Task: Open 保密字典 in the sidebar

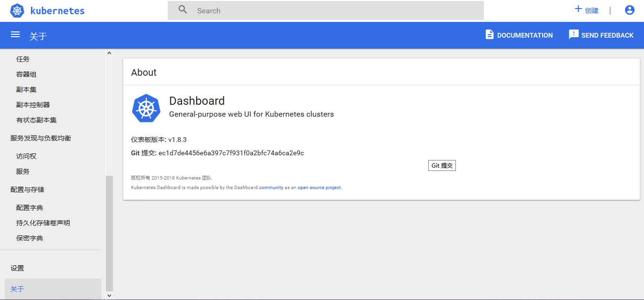Action: coord(30,238)
